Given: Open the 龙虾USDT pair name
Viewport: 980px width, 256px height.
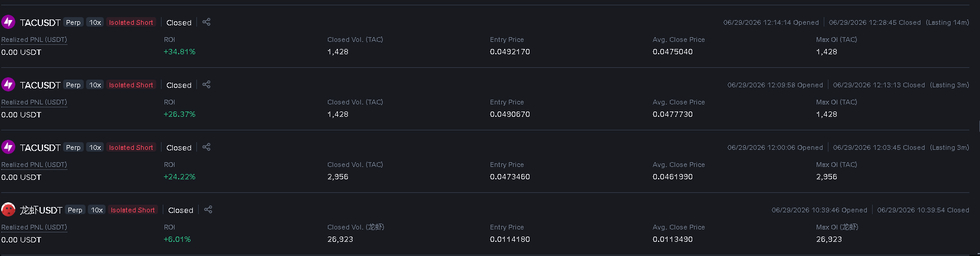Looking at the screenshot, I should tap(41, 210).
